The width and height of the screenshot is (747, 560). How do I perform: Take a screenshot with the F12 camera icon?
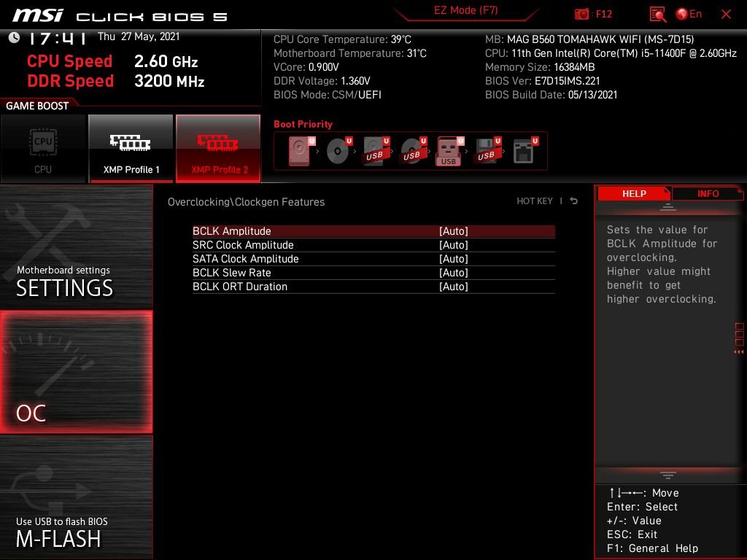pyautogui.click(x=581, y=14)
